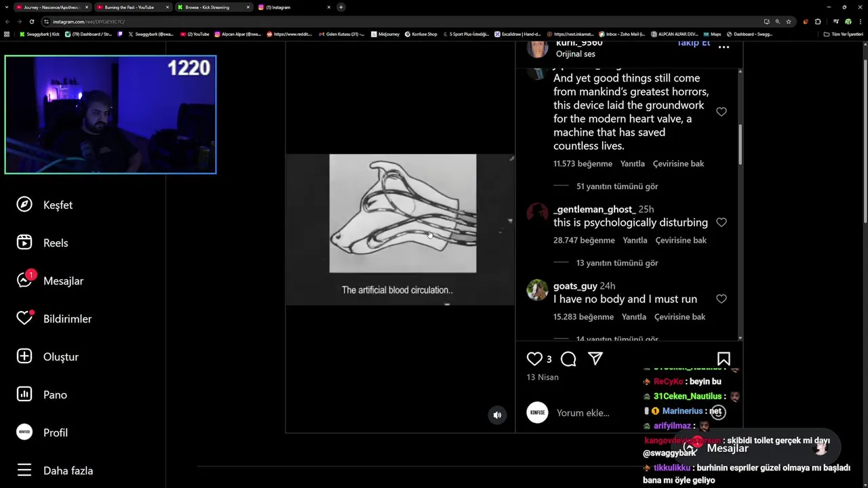868x488 pixels.
Task: Expand the Daha fazla menu
Action: coord(55,470)
